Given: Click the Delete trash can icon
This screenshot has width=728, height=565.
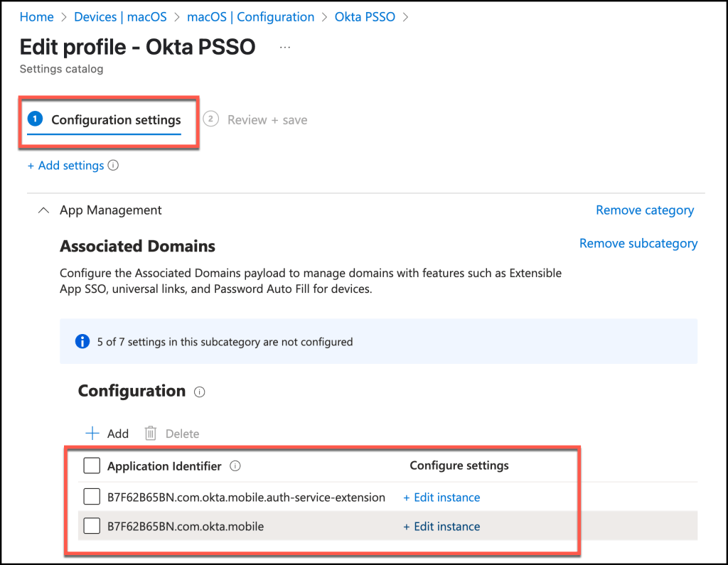Looking at the screenshot, I should pos(150,434).
